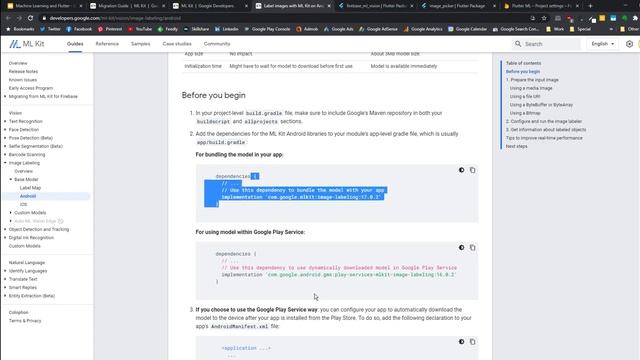Collapse the Base Model subsection
This screenshot has height=360, width=640.
(x=11, y=179)
